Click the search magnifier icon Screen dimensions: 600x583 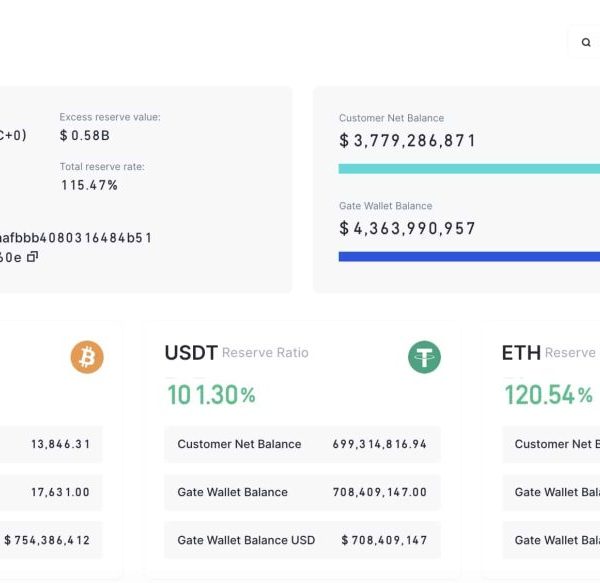coord(586,42)
